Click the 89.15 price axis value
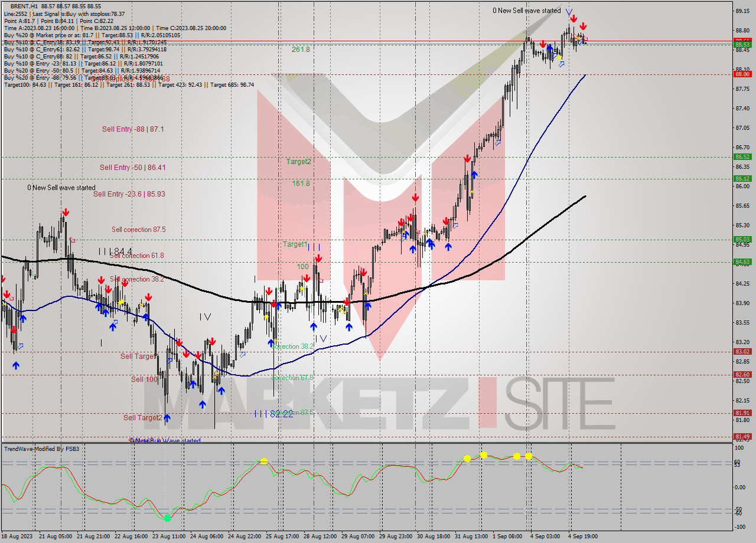 (x=742, y=11)
